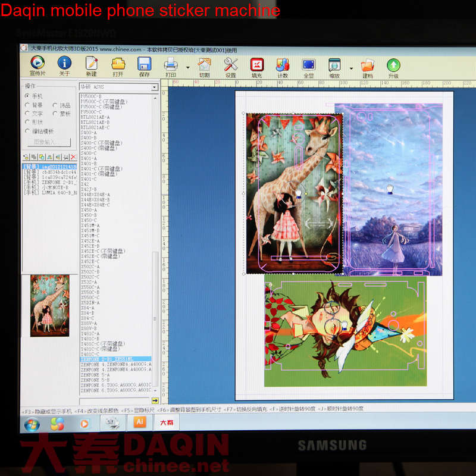Viewport: 476px width, 476px height.
Task: Open the dropdown arrow beside 打印
Action: coord(188,67)
